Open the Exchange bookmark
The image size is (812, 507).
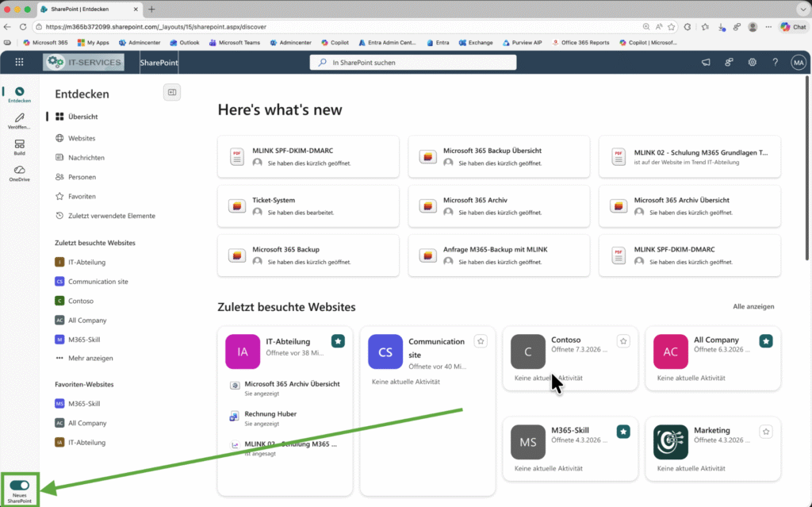pyautogui.click(x=476, y=43)
